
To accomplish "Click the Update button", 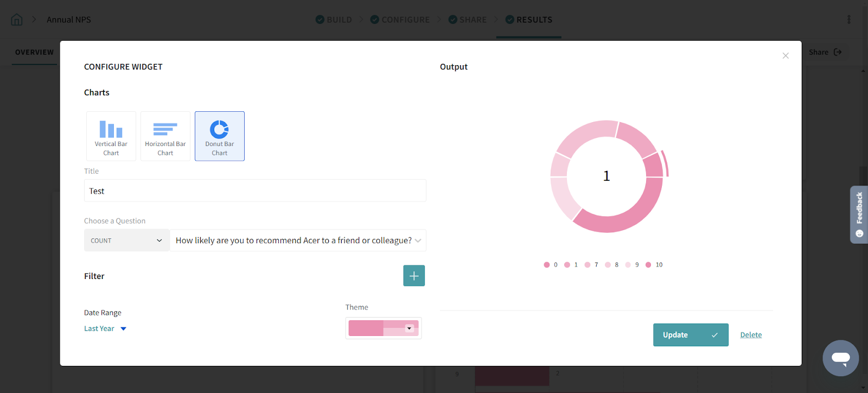I will coord(690,335).
